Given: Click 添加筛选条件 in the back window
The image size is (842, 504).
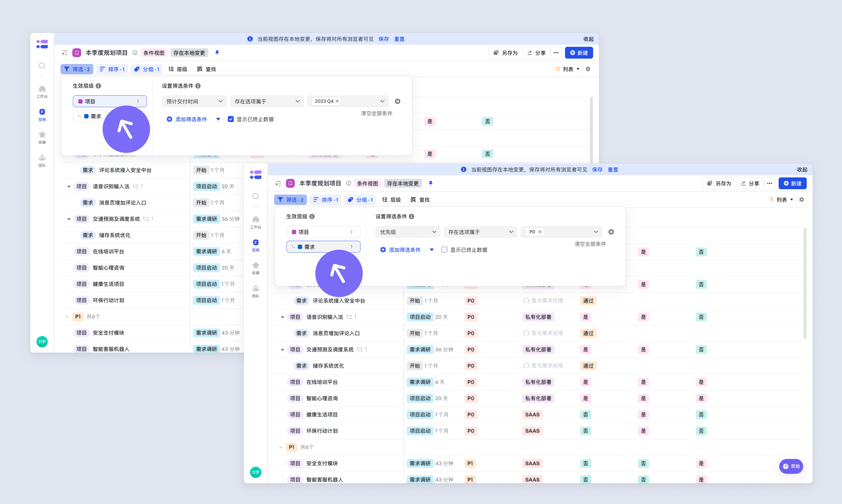Looking at the screenshot, I should point(187,119).
